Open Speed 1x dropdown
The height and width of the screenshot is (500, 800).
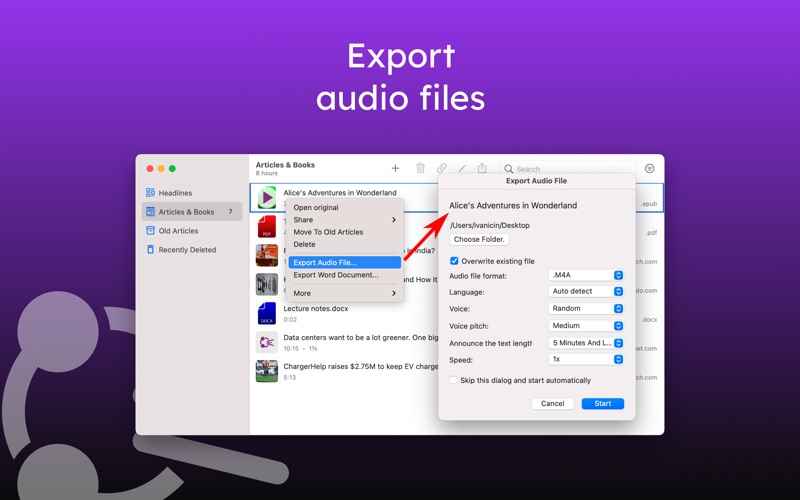(586, 359)
